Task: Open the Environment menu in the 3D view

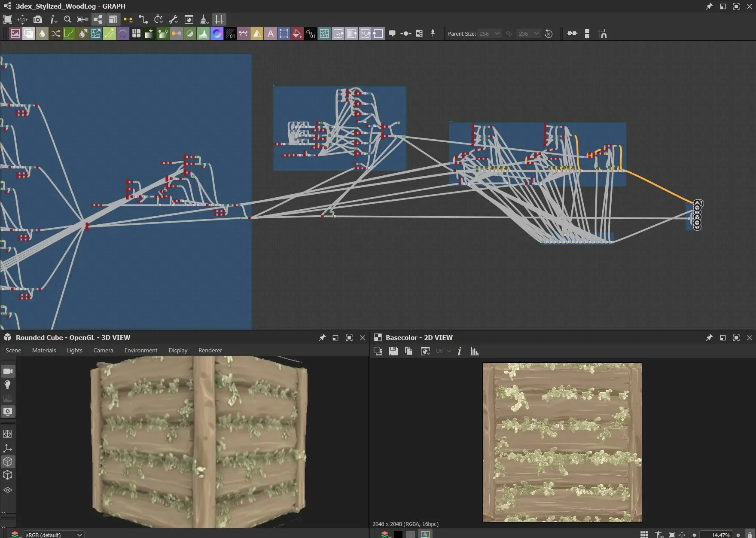Action: (x=140, y=350)
